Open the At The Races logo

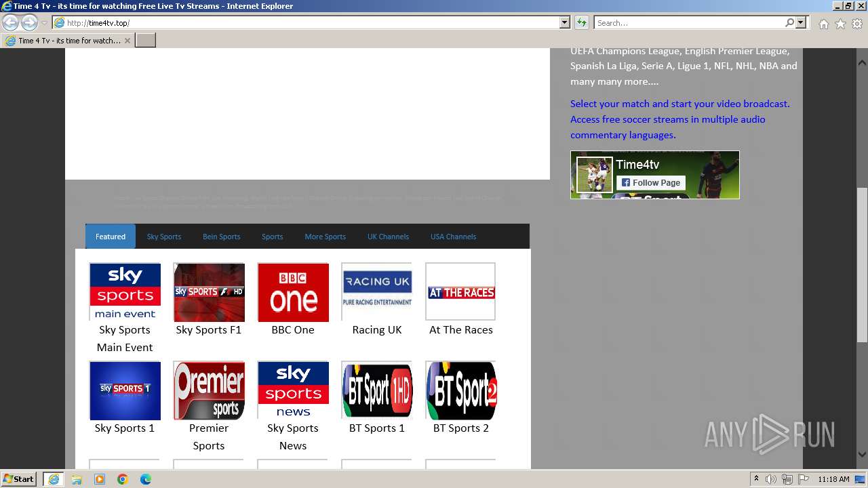click(x=461, y=291)
